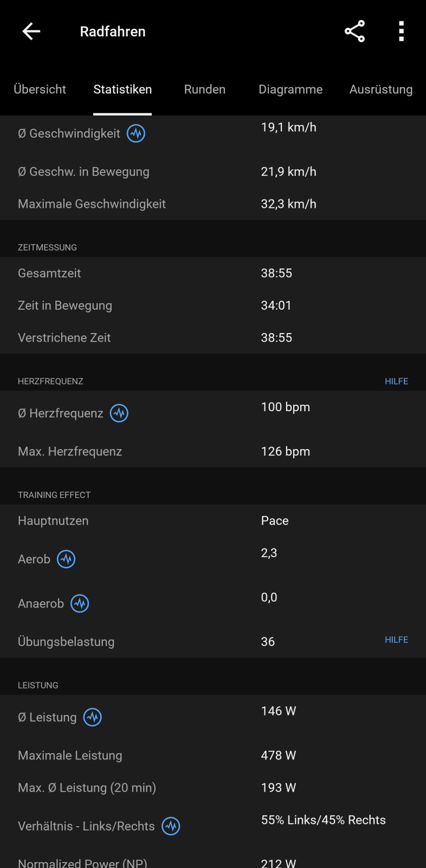Share this Radfahren activity

354,31
